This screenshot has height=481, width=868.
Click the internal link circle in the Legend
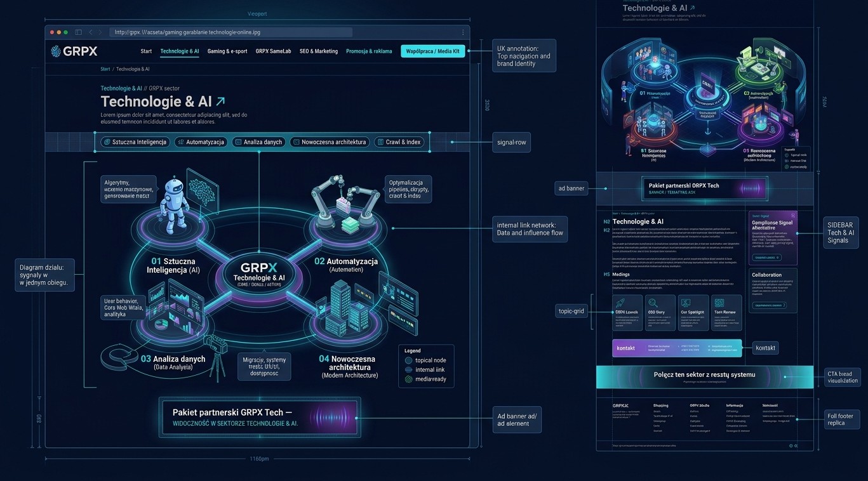click(409, 369)
